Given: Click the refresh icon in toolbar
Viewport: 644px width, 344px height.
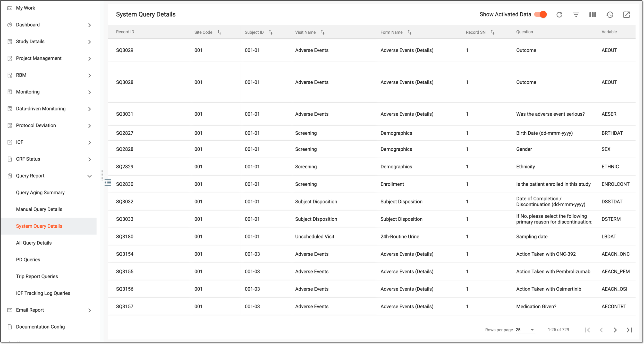Looking at the screenshot, I should (559, 15).
